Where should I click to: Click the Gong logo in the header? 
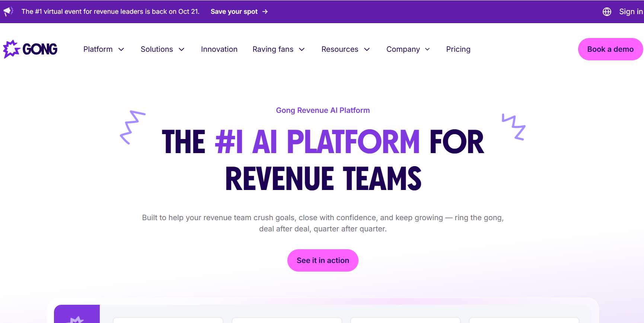30,49
